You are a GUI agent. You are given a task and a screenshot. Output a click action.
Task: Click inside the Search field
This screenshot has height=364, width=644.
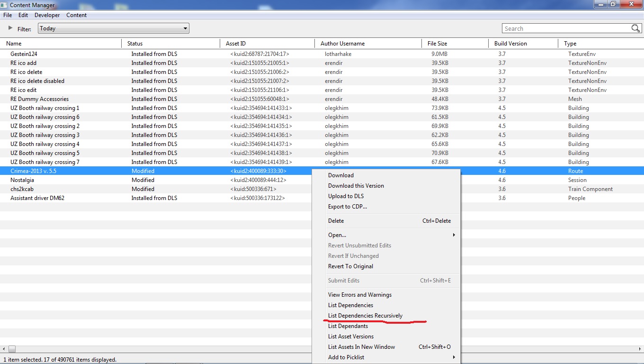click(x=566, y=28)
